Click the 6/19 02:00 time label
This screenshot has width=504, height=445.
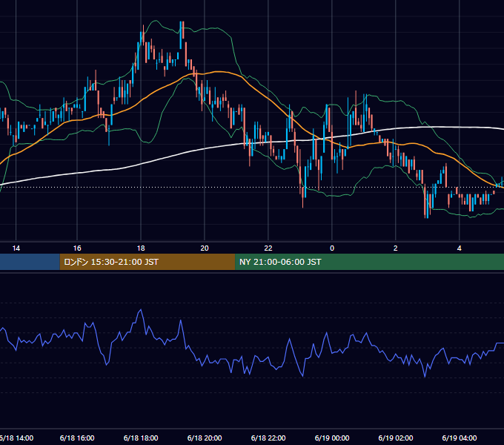(x=396, y=438)
